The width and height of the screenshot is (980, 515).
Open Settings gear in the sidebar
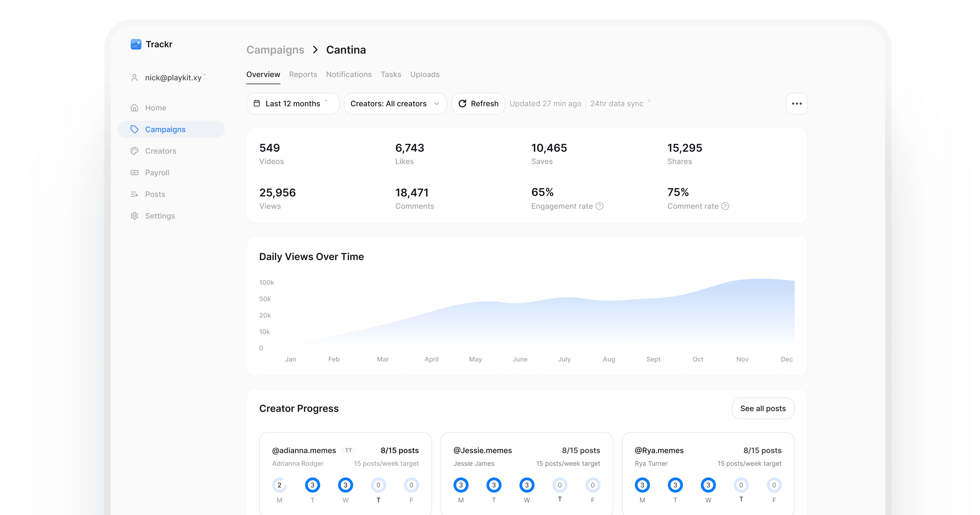tap(134, 216)
